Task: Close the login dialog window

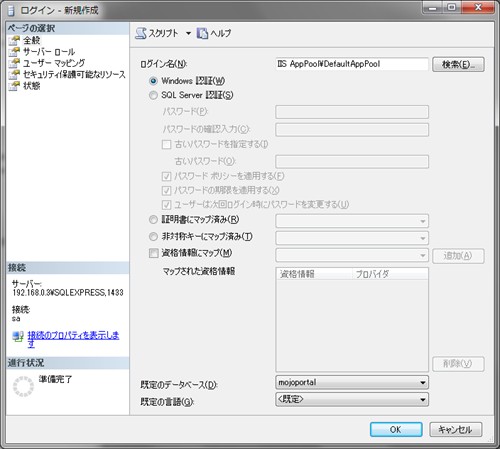Action: [478, 7]
